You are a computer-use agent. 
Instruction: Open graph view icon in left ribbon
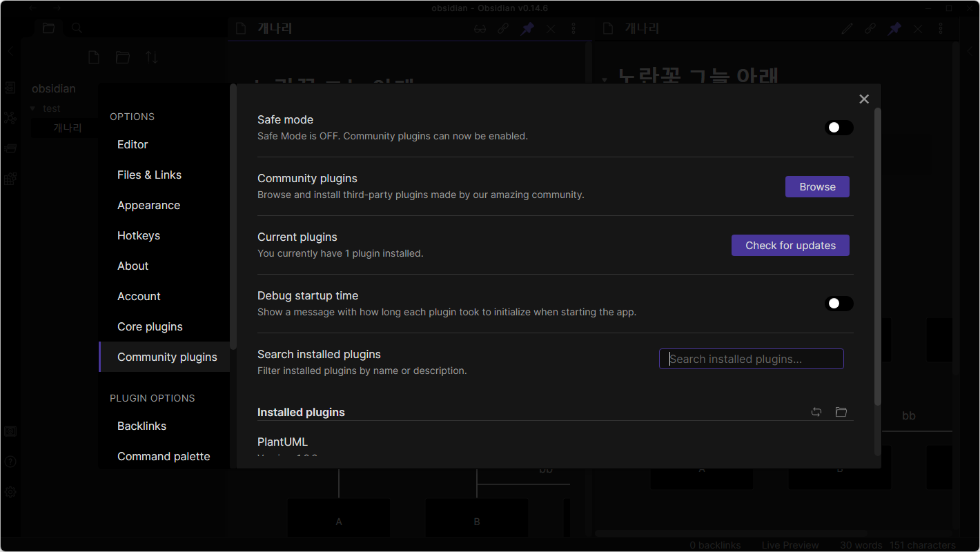tap(10, 117)
